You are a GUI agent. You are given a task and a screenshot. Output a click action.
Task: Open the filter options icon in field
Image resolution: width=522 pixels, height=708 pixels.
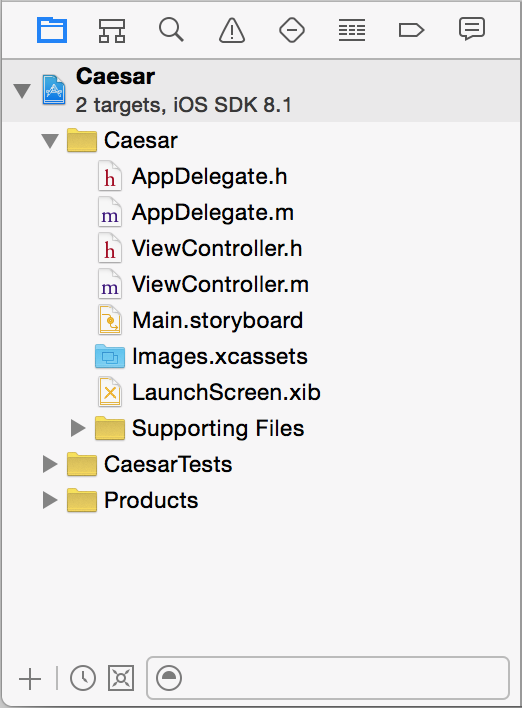[168, 678]
